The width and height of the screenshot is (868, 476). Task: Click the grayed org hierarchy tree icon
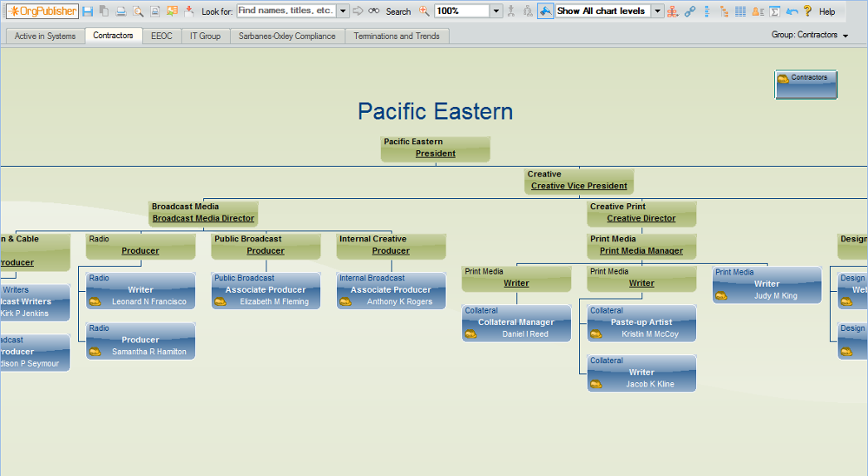[528, 11]
